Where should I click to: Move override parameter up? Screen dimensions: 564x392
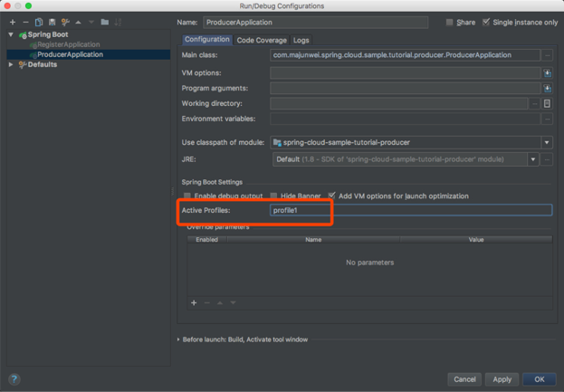pyautogui.click(x=220, y=302)
